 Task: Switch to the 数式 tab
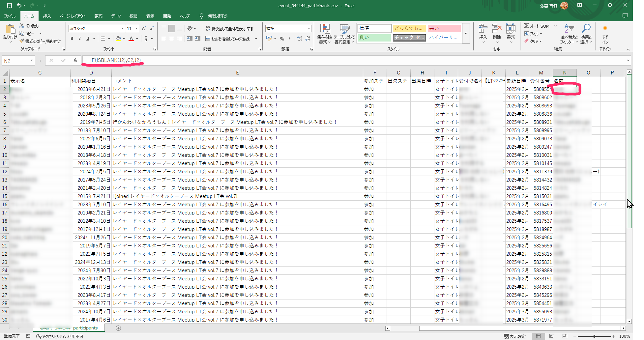coord(99,16)
